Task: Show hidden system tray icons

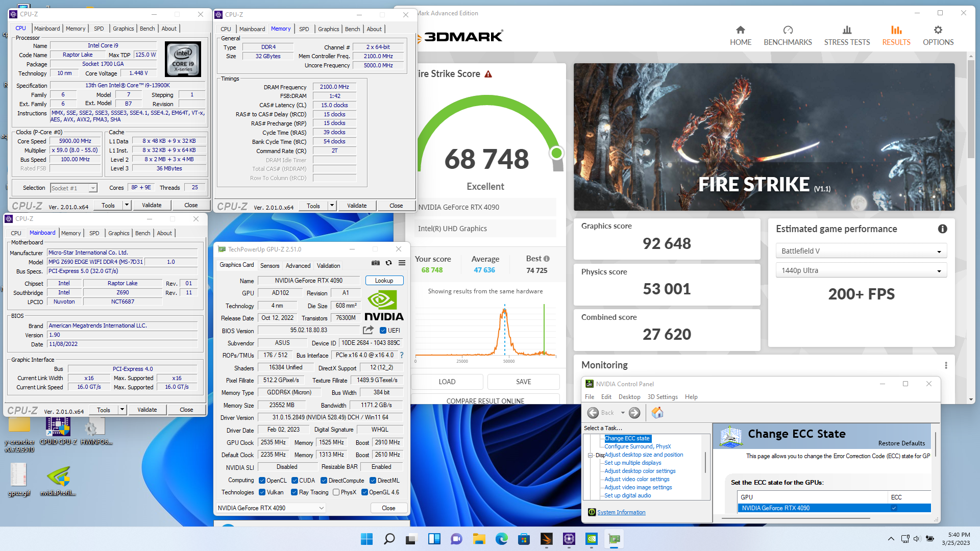Action: [891, 539]
